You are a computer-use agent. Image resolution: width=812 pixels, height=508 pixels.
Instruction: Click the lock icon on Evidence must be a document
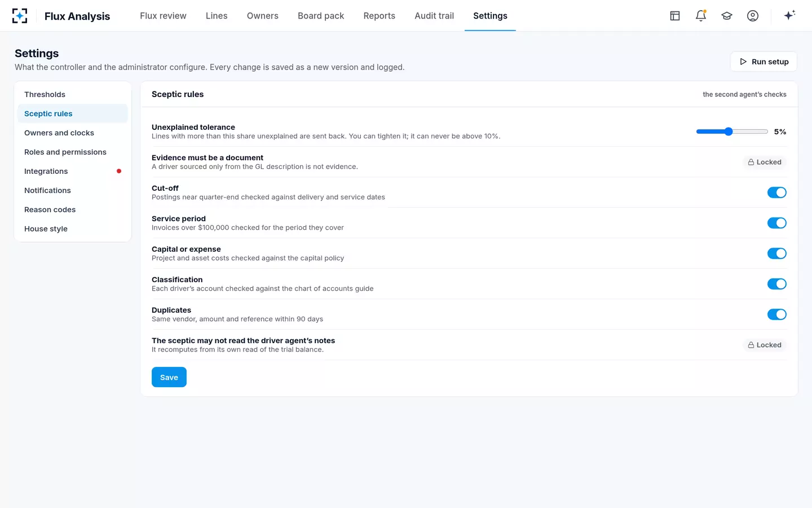click(x=751, y=162)
